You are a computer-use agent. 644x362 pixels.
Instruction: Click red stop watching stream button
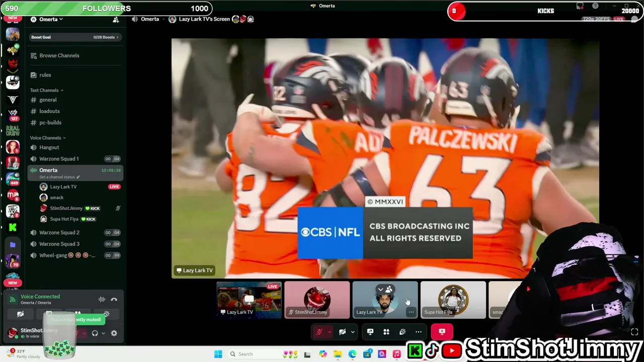coord(442,332)
